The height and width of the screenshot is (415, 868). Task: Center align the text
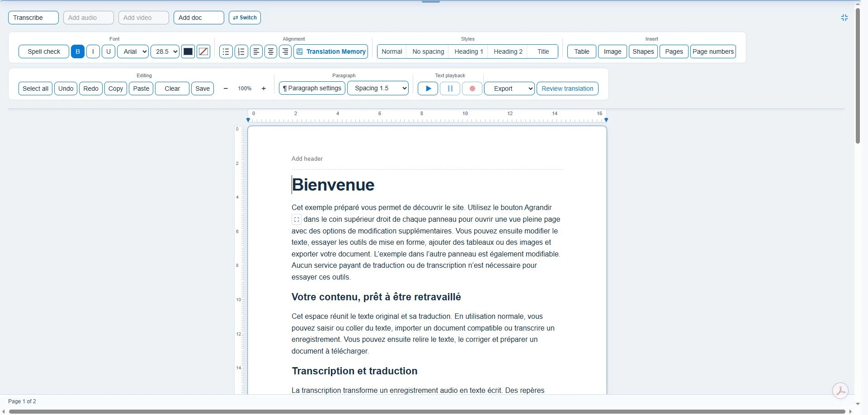271,51
